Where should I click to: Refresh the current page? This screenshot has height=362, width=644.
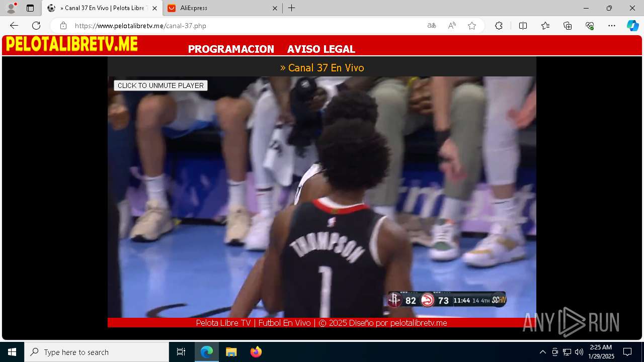[36, 26]
